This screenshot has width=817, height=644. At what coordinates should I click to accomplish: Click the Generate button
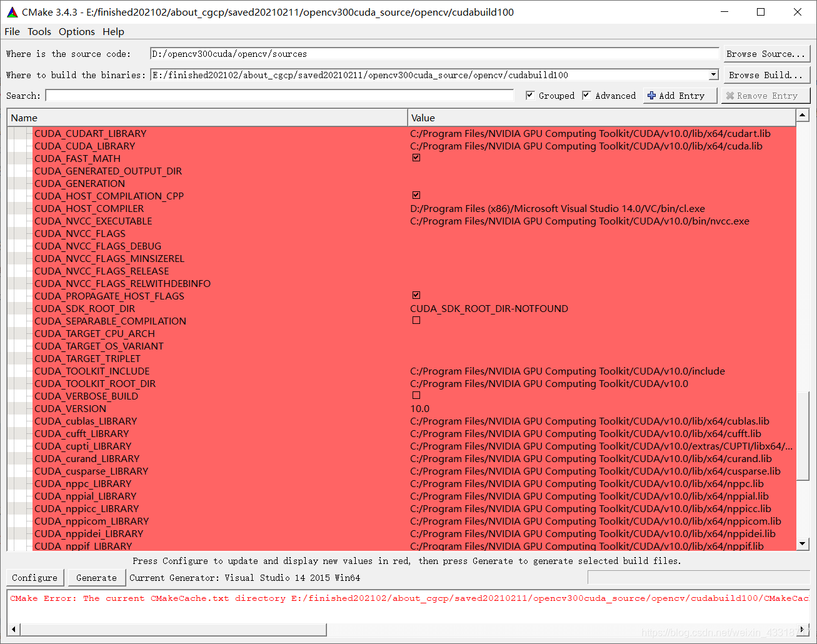(96, 578)
